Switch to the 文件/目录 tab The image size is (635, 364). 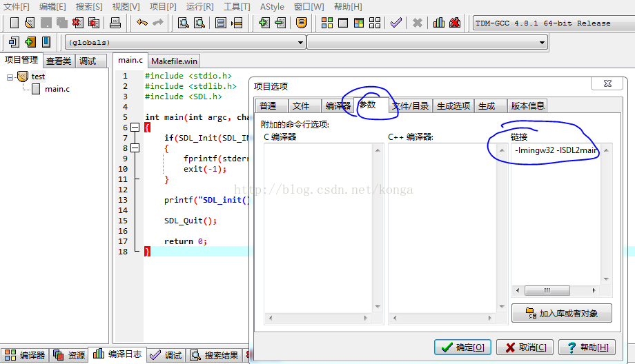click(410, 106)
